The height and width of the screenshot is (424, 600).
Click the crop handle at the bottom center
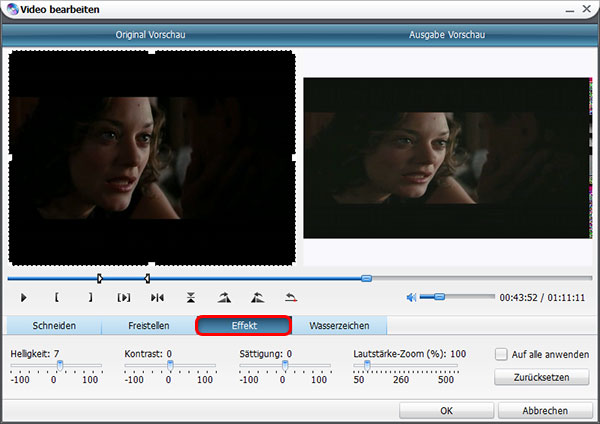152,264
